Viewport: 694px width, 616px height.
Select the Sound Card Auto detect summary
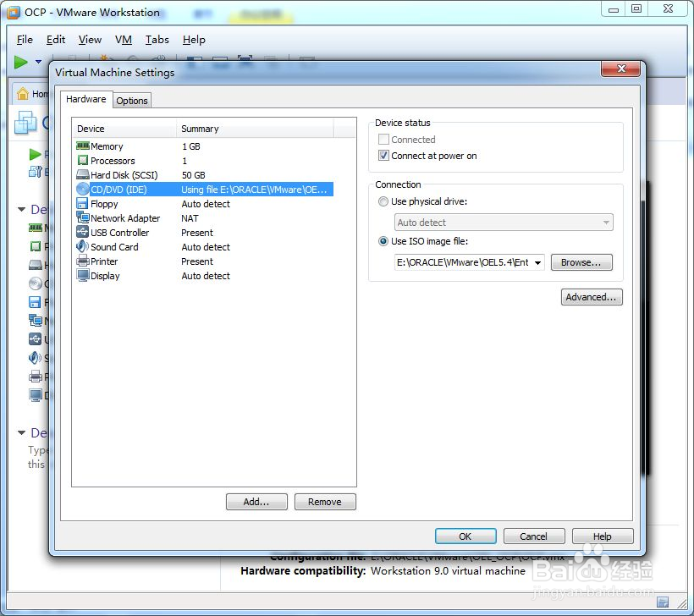(206, 246)
